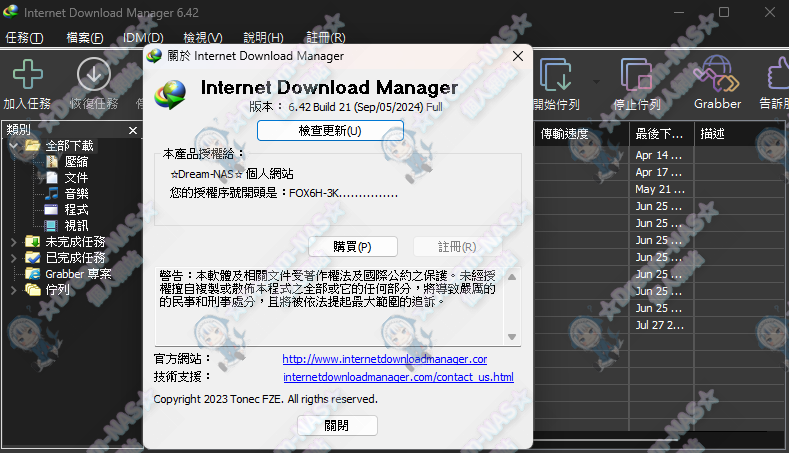Click the 檢查更新(U) check update button

(x=330, y=131)
